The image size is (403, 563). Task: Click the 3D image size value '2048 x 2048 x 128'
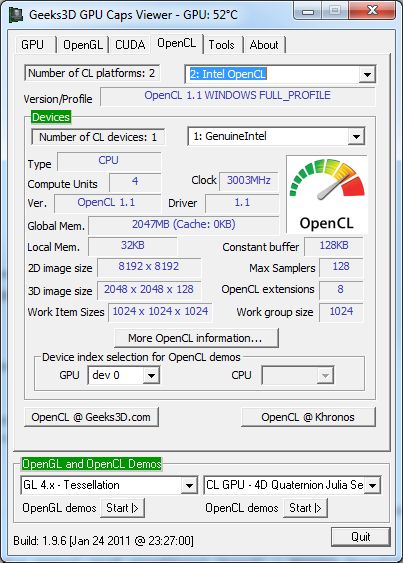click(149, 290)
